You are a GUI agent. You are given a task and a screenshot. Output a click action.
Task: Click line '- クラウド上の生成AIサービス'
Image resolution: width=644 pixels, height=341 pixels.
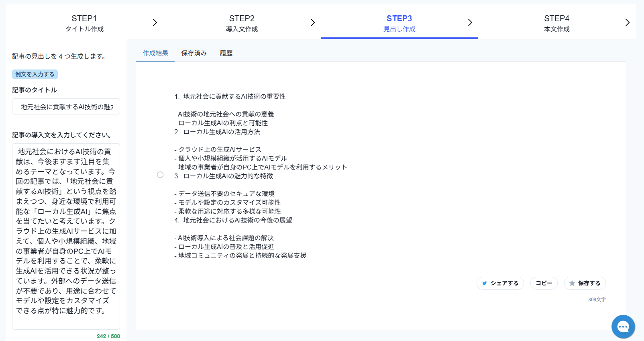coord(218,149)
